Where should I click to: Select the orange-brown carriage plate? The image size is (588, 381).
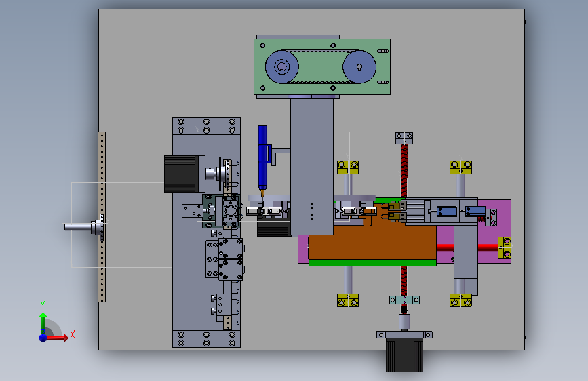371,243
